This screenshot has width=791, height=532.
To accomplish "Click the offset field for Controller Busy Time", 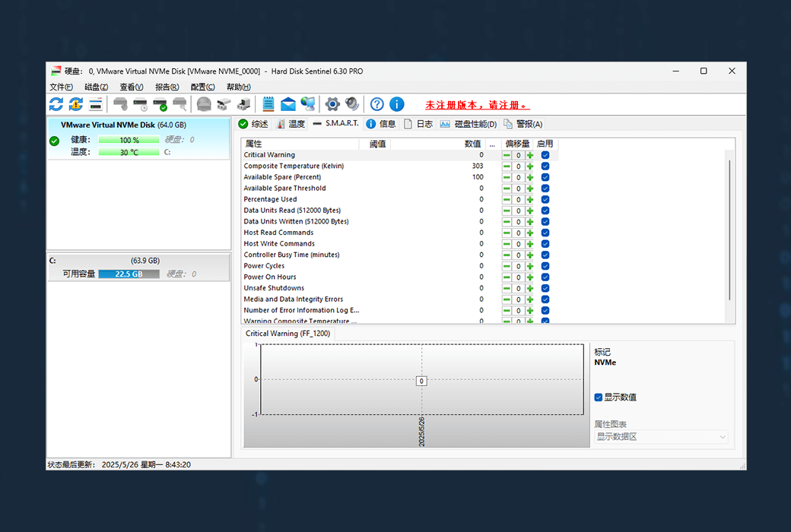I will [x=518, y=255].
